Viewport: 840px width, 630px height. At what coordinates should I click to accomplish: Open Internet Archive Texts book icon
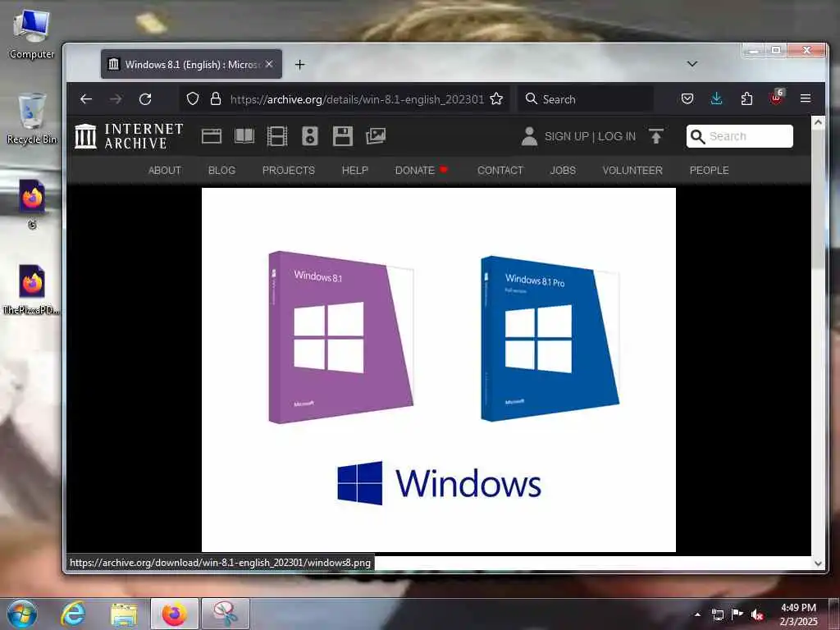click(244, 136)
